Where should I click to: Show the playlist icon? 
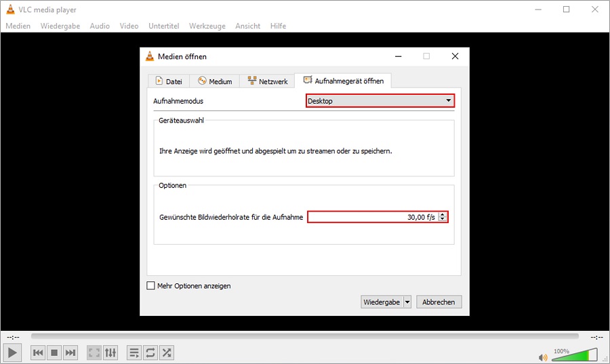point(134,352)
